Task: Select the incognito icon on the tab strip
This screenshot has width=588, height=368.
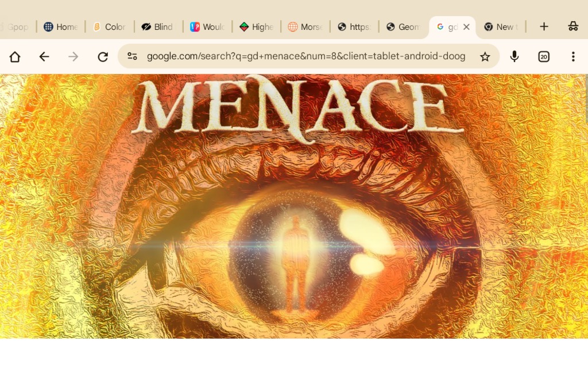Action: (573, 26)
